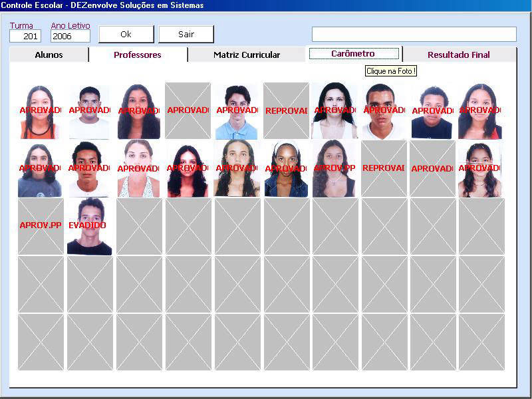Click the woman in red top photo

point(481,111)
